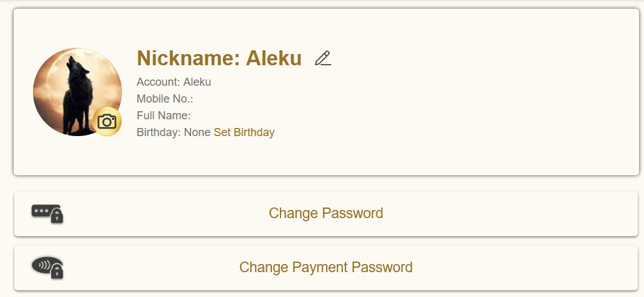This screenshot has width=644, height=297.
Task: Click the small padlock on the password icon
Action: tap(57, 217)
